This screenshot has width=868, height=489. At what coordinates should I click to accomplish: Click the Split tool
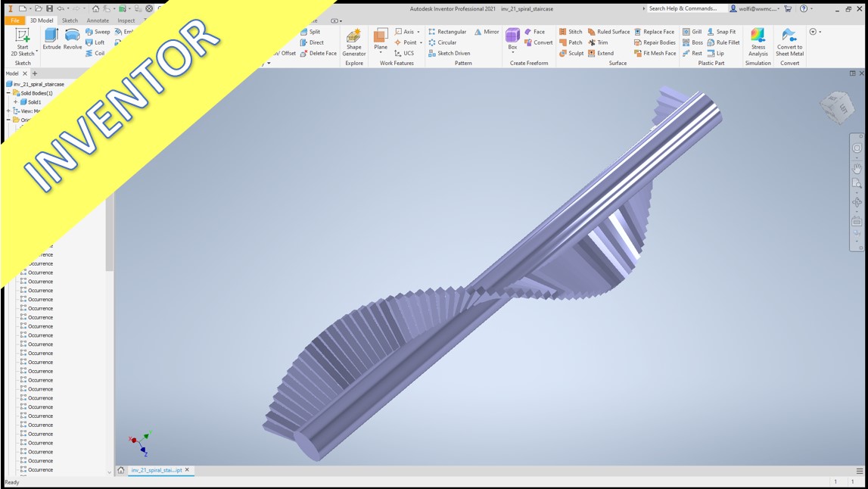click(x=310, y=32)
